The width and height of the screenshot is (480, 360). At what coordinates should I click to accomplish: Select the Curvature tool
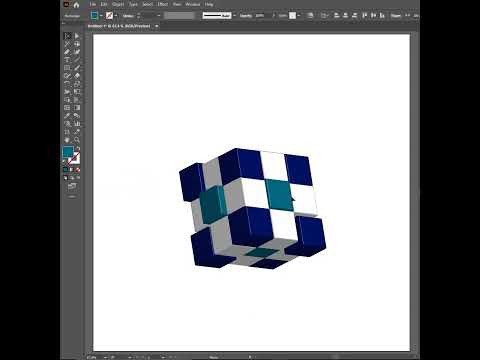click(77, 52)
